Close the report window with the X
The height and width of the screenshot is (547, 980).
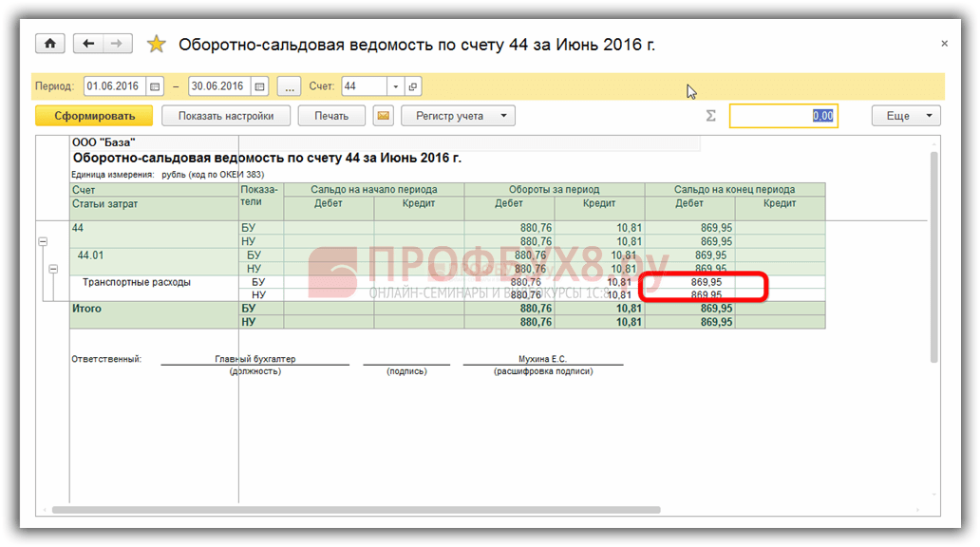[x=944, y=44]
